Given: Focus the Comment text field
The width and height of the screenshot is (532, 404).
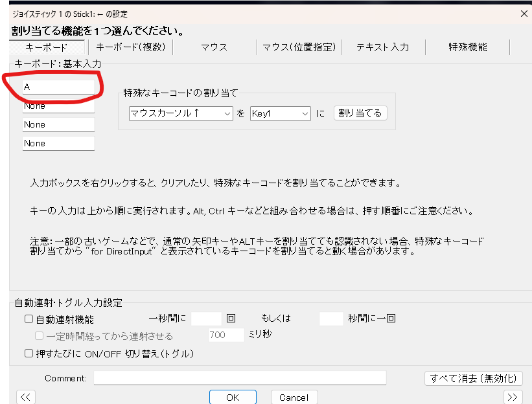Looking at the screenshot, I should (x=240, y=378).
